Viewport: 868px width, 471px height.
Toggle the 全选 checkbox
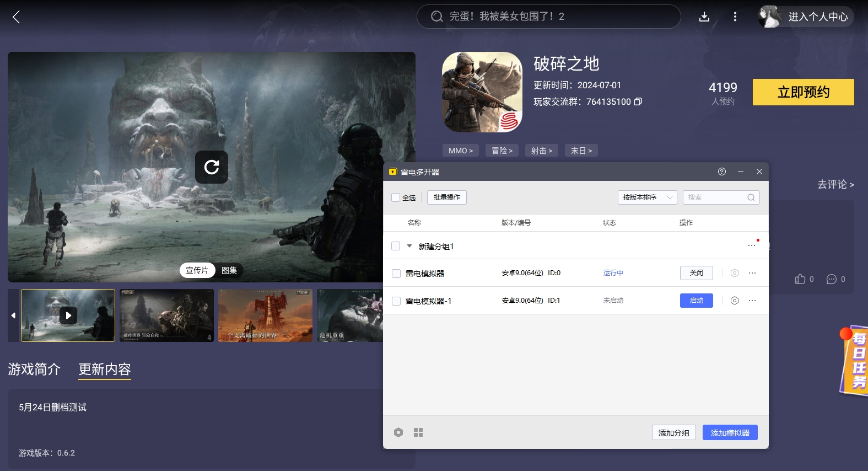pyautogui.click(x=396, y=197)
